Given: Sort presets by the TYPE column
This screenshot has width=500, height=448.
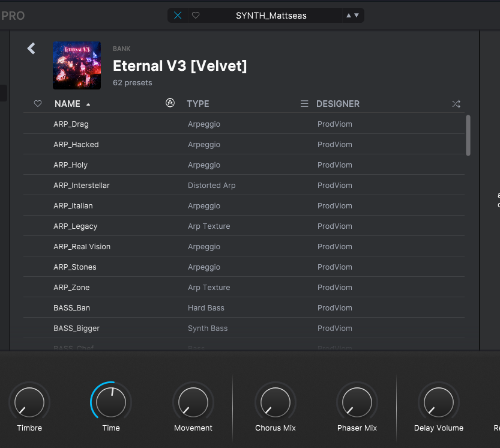Looking at the screenshot, I should click(x=198, y=104).
